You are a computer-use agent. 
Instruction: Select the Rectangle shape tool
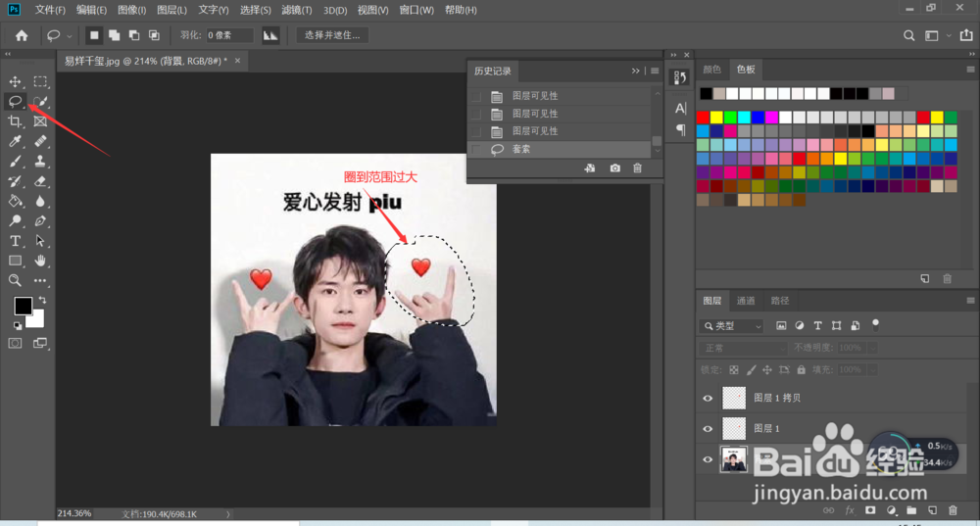[x=15, y=261]
